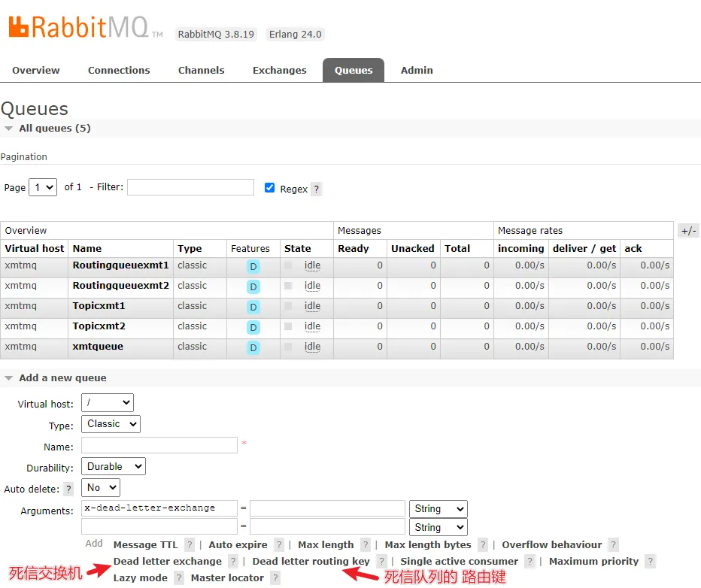
Task: Open the Durability dropdown
Action: 114,466
